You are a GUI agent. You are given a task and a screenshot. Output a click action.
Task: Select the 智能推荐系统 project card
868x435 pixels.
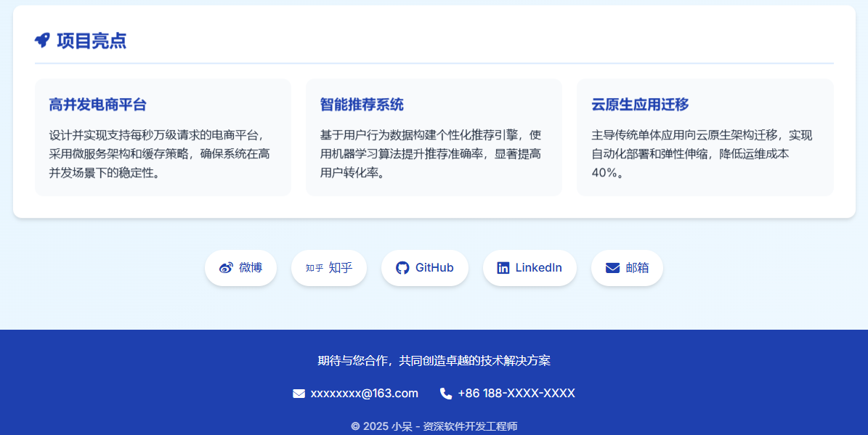pos(434,137)
